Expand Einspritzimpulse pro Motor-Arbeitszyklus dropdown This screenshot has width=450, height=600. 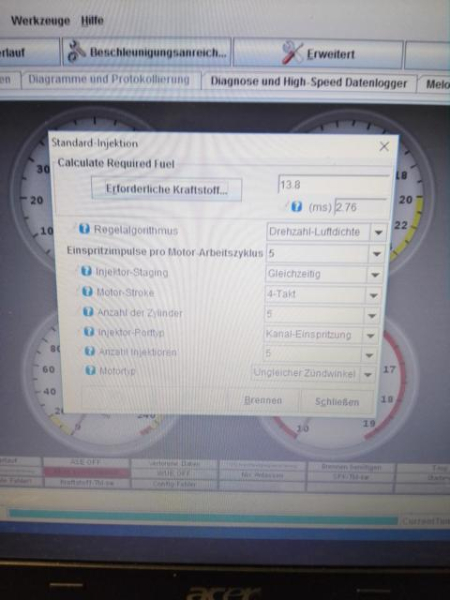(x=326, y=253)
